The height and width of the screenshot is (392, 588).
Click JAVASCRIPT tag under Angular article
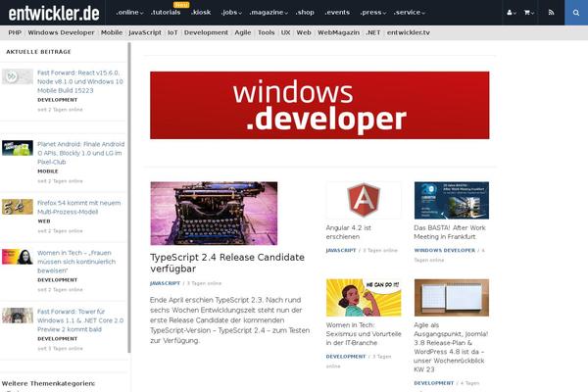click(341, 250)
